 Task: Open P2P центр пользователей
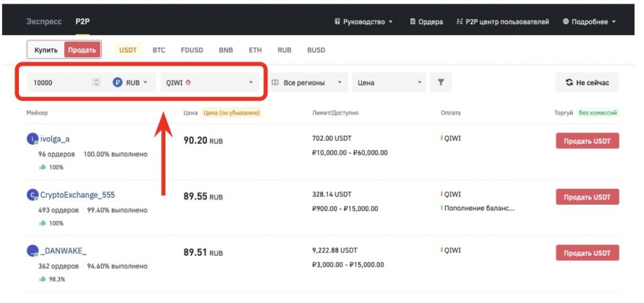[502, 22]
